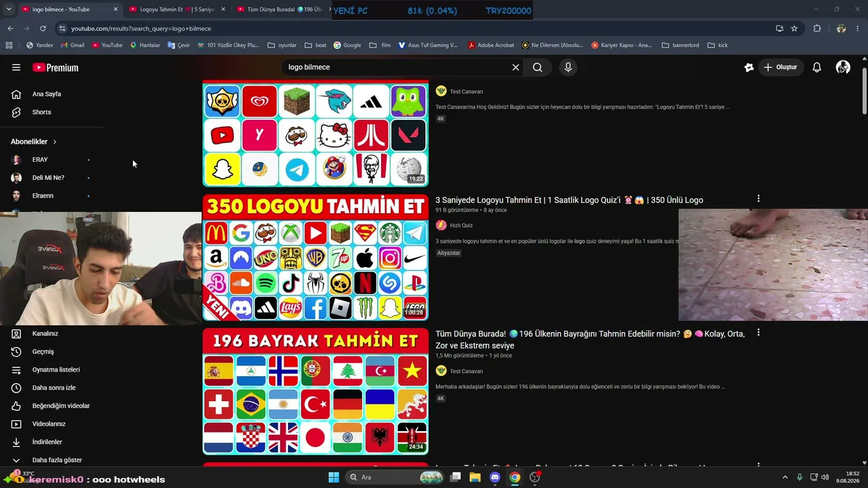Image resolution: width=868 pixels, height=488 pixels.
Task: Open more options for the Tüm Dünya Burada video
Action: (758, 333)
